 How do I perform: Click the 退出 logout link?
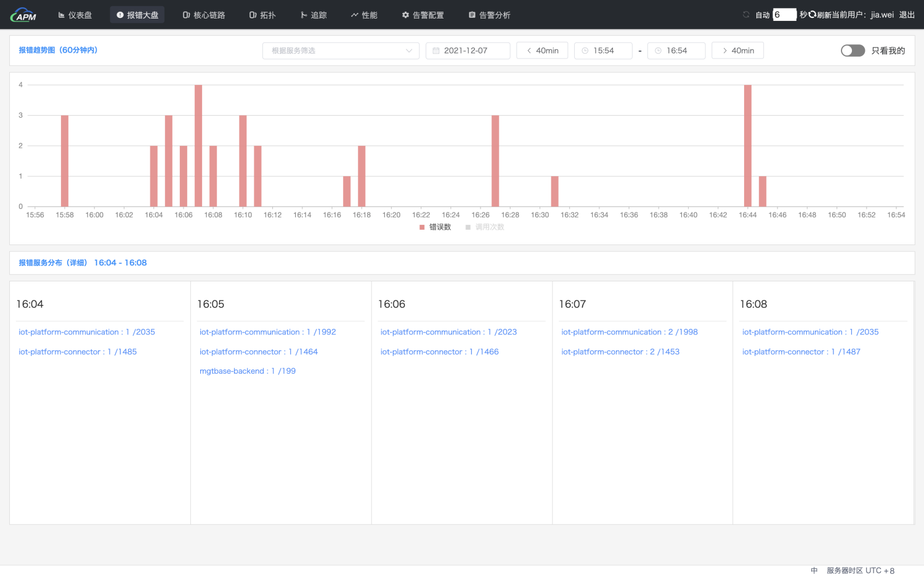coord(907,15)
